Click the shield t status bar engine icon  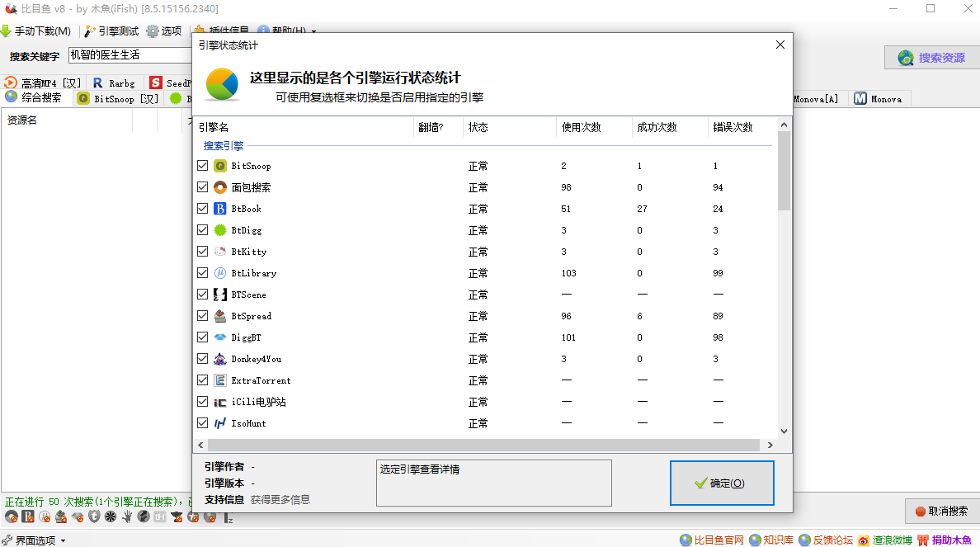pyautogui.click(x=94, y=516)
